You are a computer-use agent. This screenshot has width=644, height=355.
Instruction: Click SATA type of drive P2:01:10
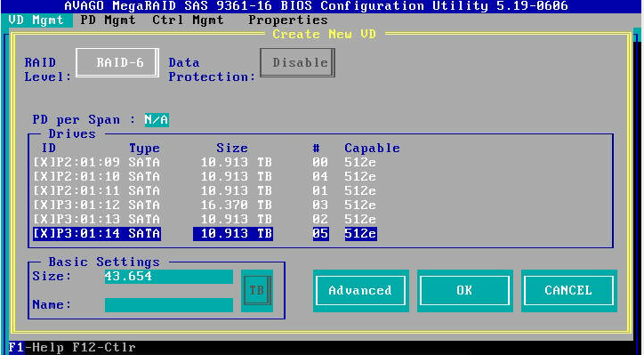(144, 177)
